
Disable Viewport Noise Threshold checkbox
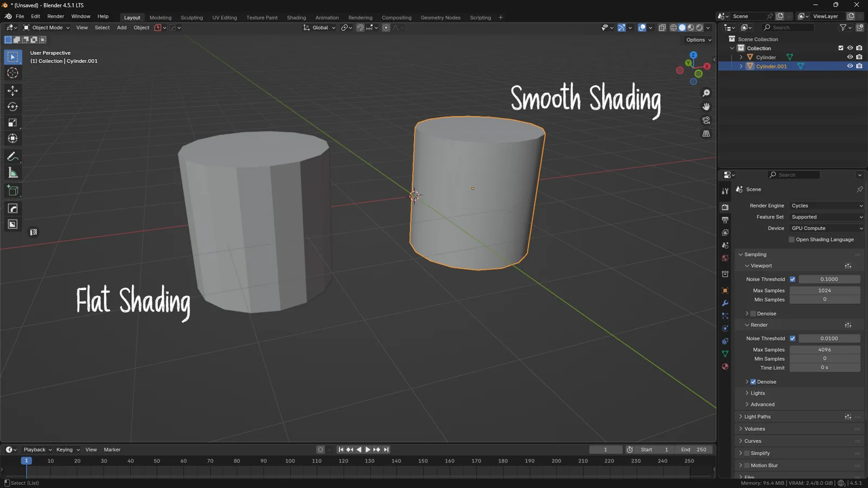[793, 279]
